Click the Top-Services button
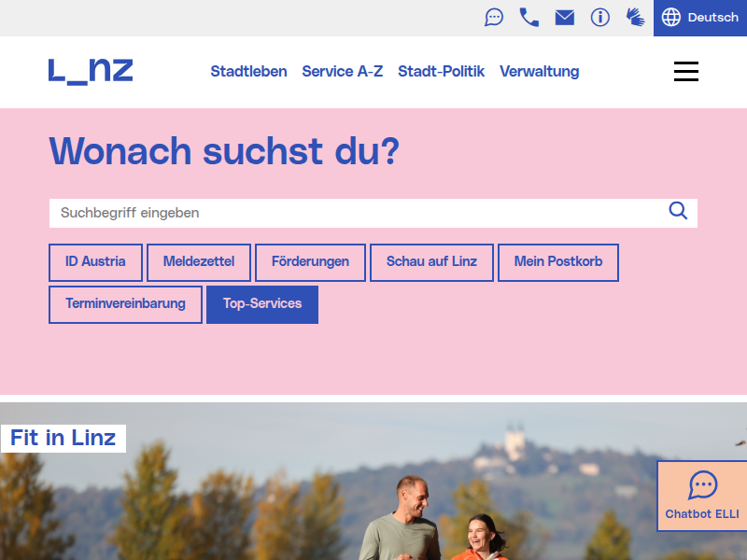This screenshot has width=747, height=560. click(262, 305)
